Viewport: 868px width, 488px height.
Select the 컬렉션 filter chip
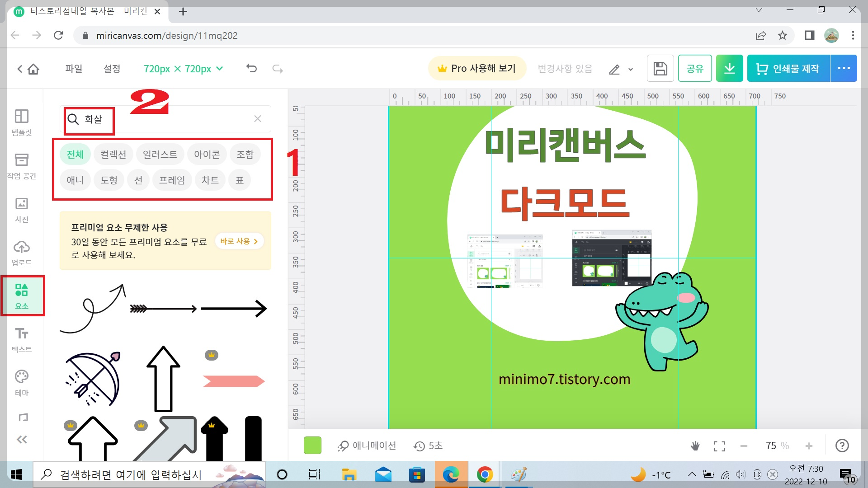pyautogui.click(x=113, y=155)
